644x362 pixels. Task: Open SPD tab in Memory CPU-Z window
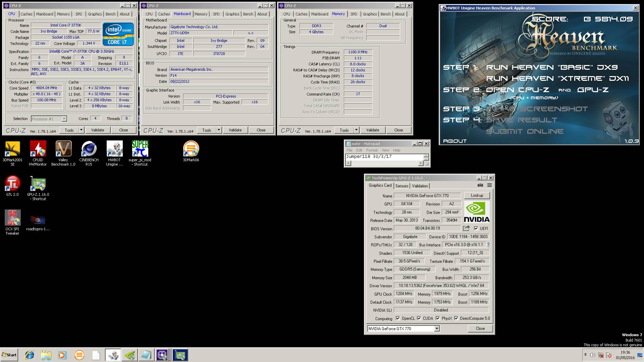coord(354,14)
